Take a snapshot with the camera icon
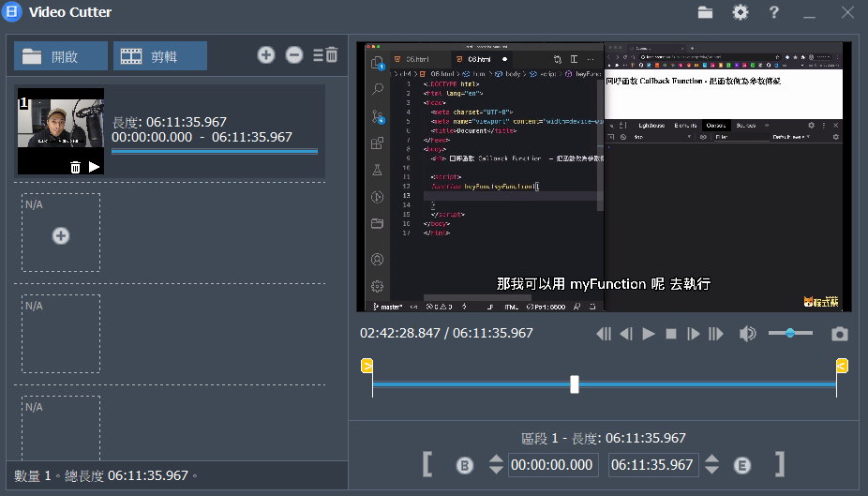This screenshot has width=868, height=496. pos(840,334)
